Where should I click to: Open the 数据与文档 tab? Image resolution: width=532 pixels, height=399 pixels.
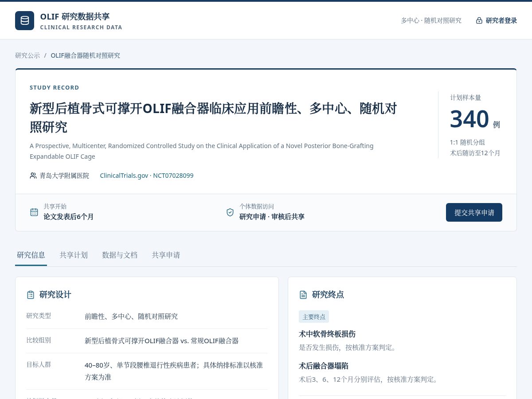pos(120,255)
